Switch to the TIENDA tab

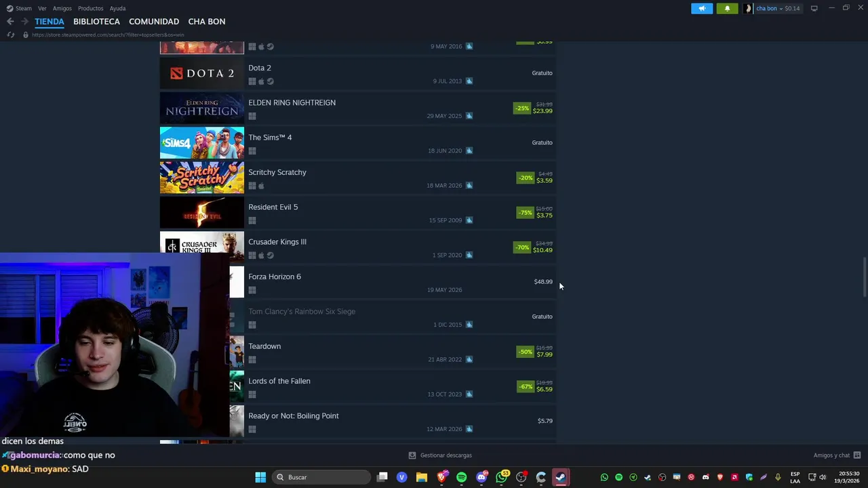click(x=50, y=22)
